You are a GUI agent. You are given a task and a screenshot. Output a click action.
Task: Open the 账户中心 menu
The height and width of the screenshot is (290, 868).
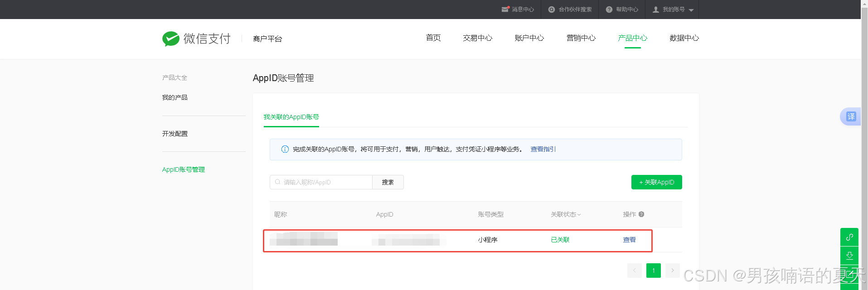click(529, 38)
